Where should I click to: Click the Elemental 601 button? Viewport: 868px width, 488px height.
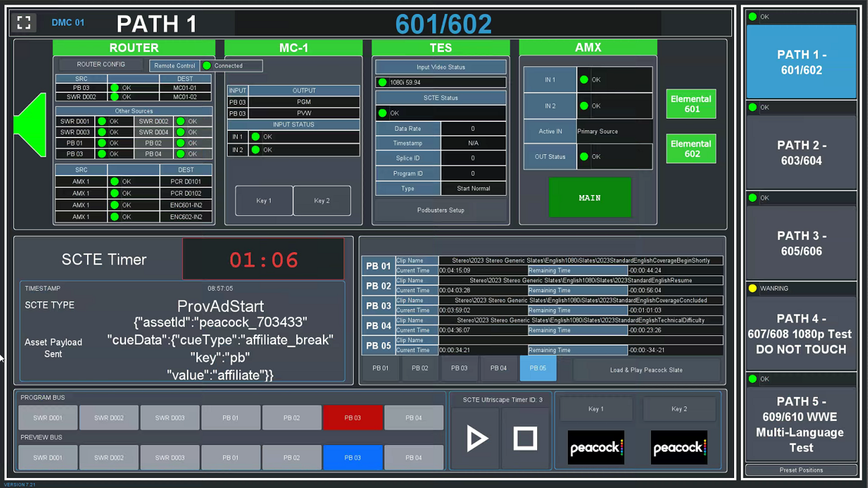click(x=691, y=104)
